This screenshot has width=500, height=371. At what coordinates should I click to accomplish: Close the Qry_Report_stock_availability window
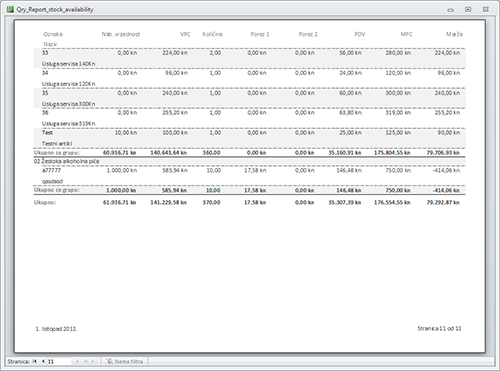[x=486, y=9]
